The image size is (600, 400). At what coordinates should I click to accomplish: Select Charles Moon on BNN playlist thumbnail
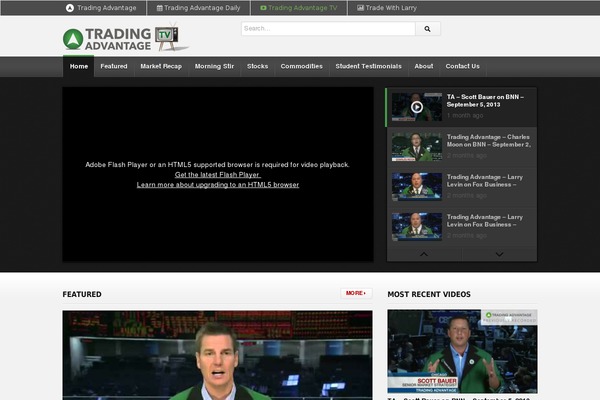click(x=417, y=147)
